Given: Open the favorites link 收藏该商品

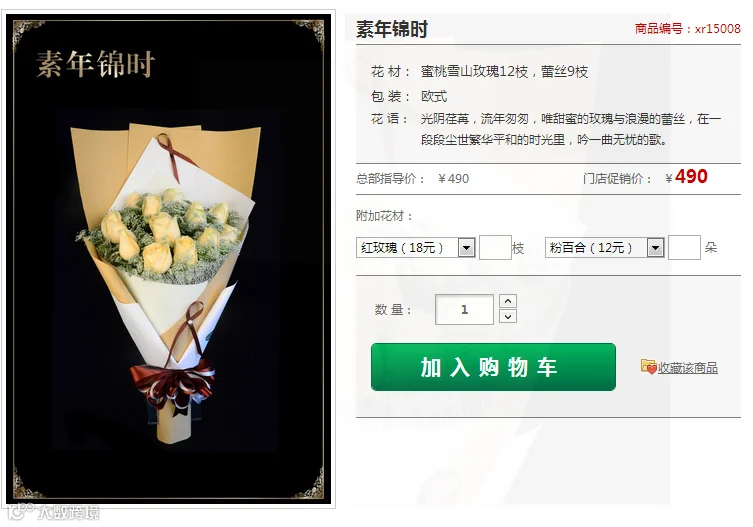Looking at the screenshot, I should (688, 368).
